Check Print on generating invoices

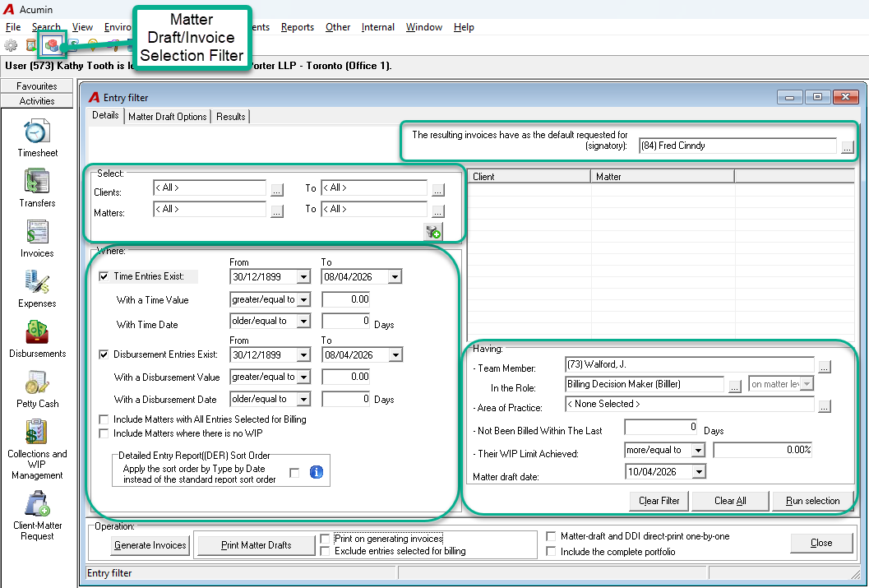(x=326, y=539)
